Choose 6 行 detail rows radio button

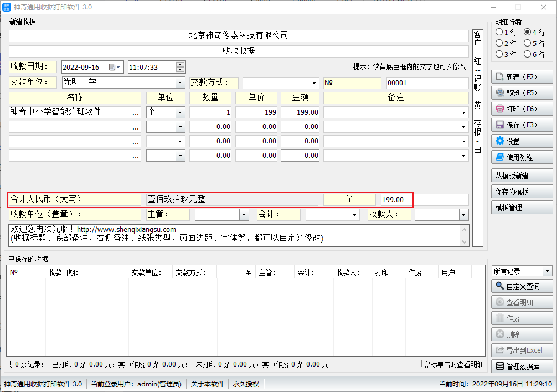(x=527, y=54)
